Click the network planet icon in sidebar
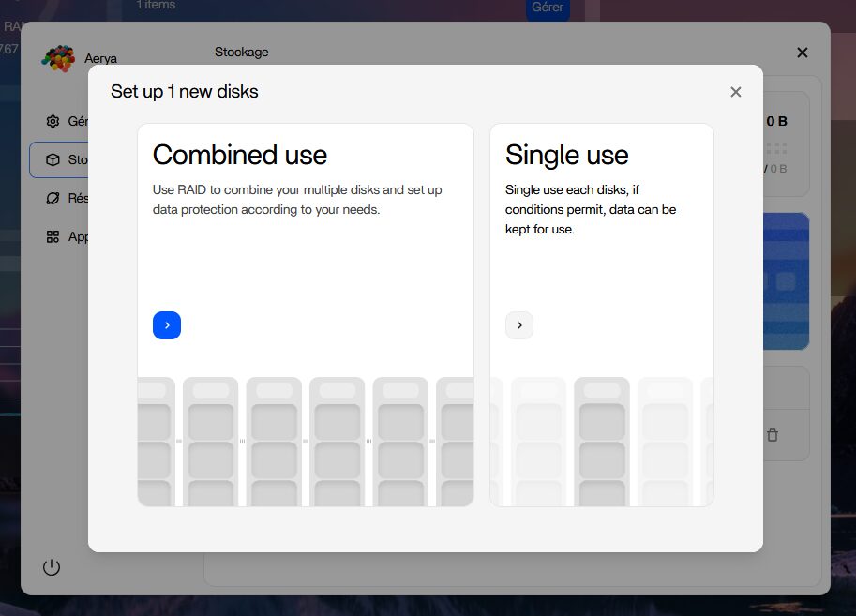 click(53, 198)
